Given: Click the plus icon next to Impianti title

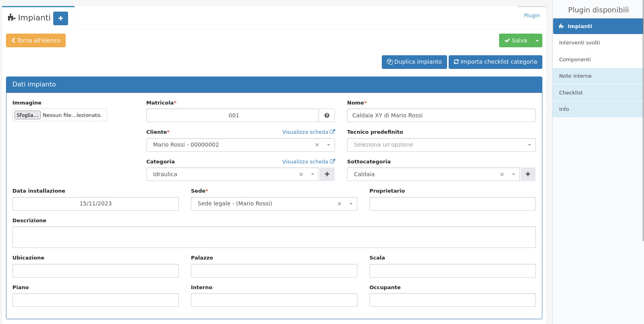Looking at the screenshot, I should (60, 18).
